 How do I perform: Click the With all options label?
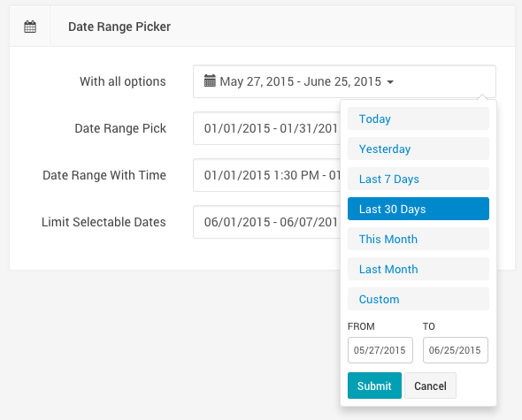122,81
